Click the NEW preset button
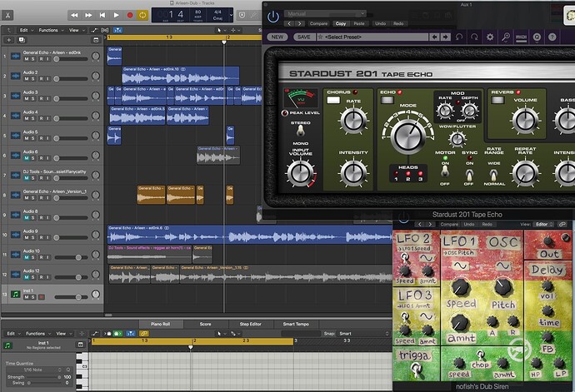The image size is (575, 392). (277, 37)
